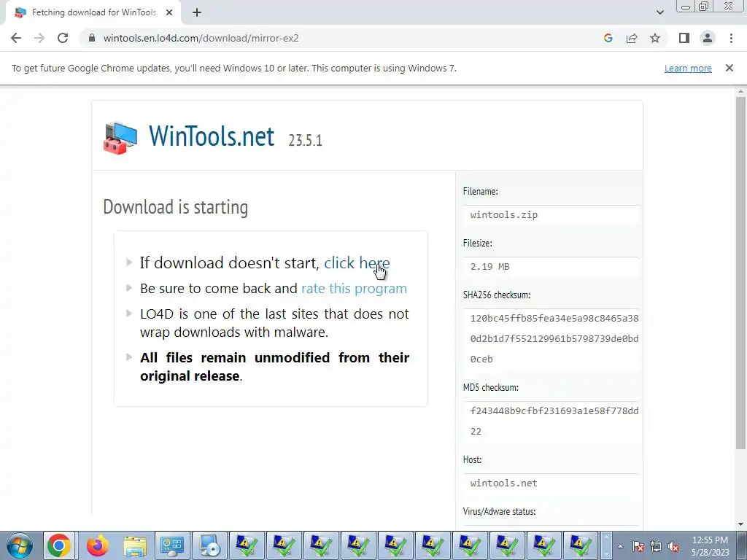Open the Chrome side panel
The image size is (747, 560).
684,38
